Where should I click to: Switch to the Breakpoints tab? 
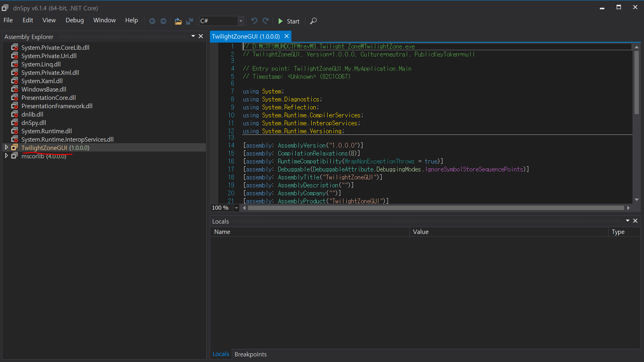pyautogui.click(x=250, y=354)
